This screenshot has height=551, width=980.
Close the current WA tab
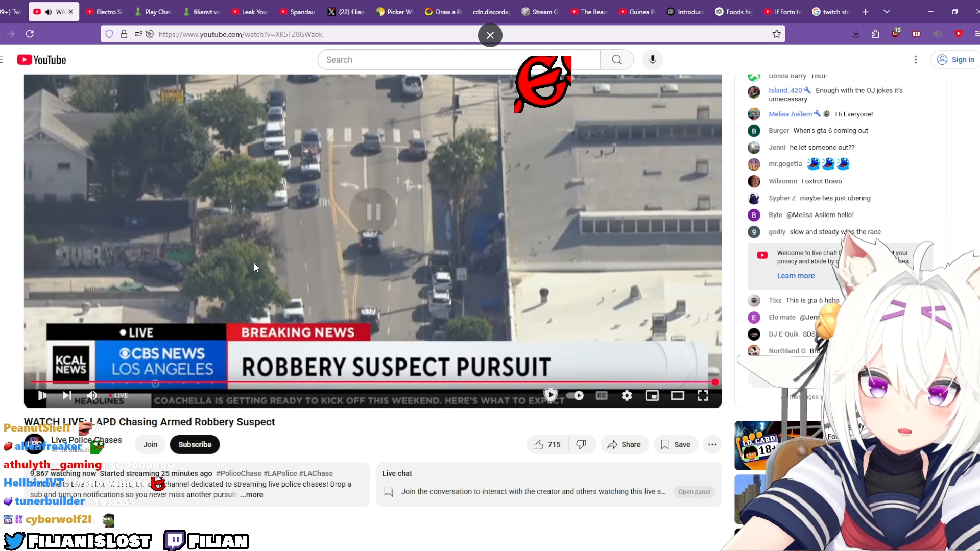71,12
